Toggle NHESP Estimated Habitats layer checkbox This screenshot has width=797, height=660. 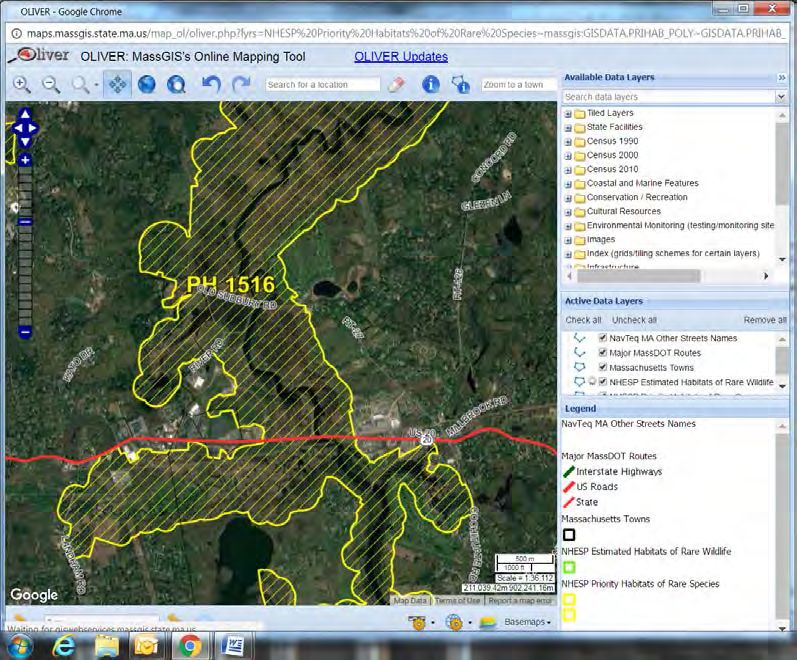603,381
